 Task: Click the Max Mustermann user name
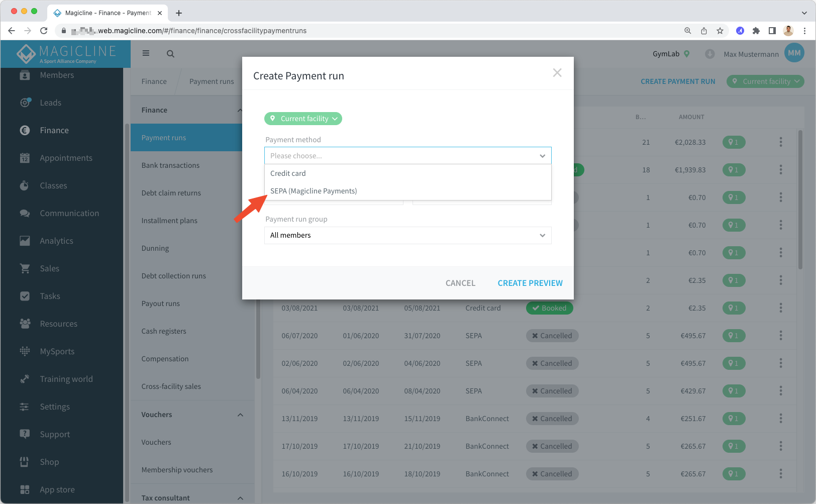[x=751, y=54]
